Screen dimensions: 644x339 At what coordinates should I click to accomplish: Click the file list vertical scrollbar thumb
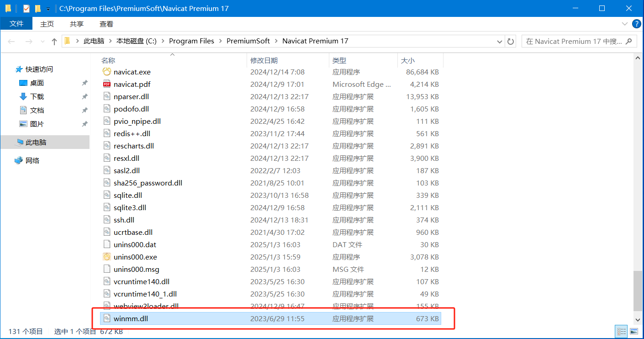tap(638, 291)
